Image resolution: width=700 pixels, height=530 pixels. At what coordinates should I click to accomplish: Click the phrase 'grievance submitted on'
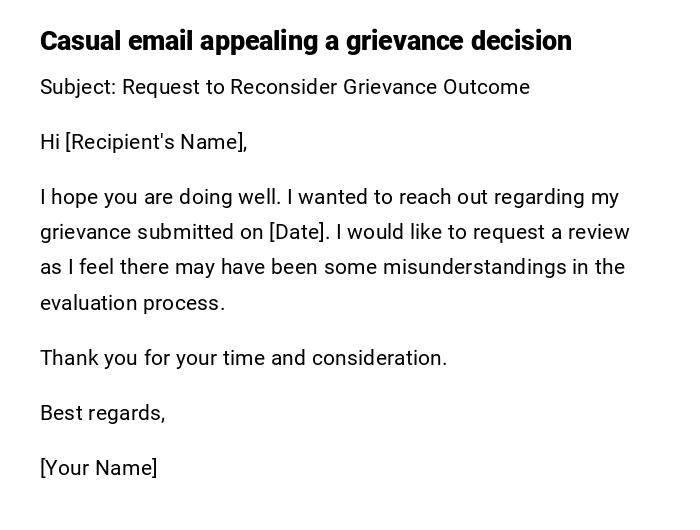[x=151, y=232]
